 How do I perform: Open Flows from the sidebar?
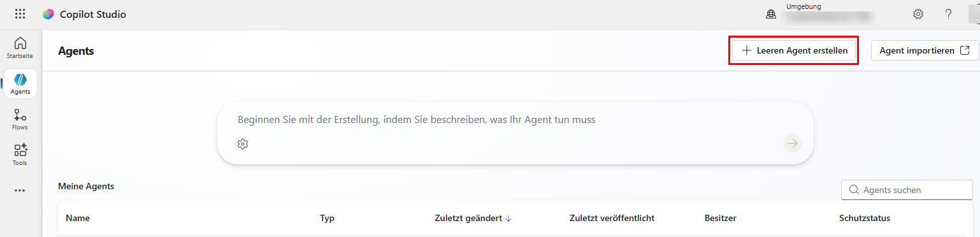[x=20, y=119]
